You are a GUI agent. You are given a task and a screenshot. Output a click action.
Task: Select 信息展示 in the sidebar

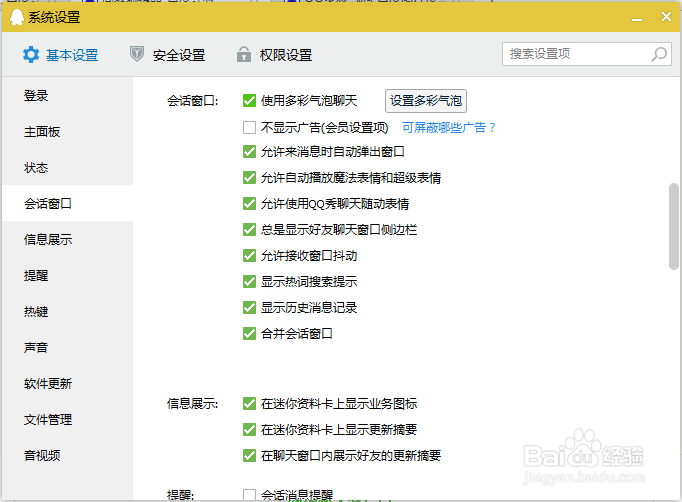(x=67, y=240)
